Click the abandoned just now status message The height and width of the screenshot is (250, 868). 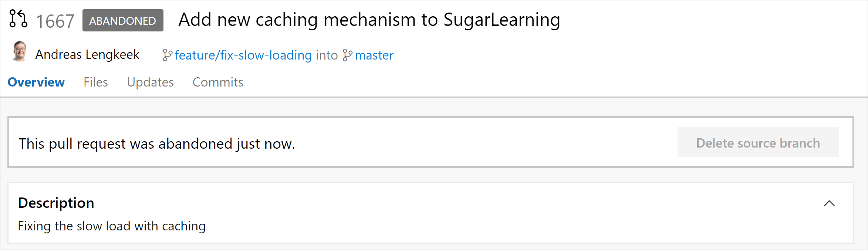tap(157, 143)
